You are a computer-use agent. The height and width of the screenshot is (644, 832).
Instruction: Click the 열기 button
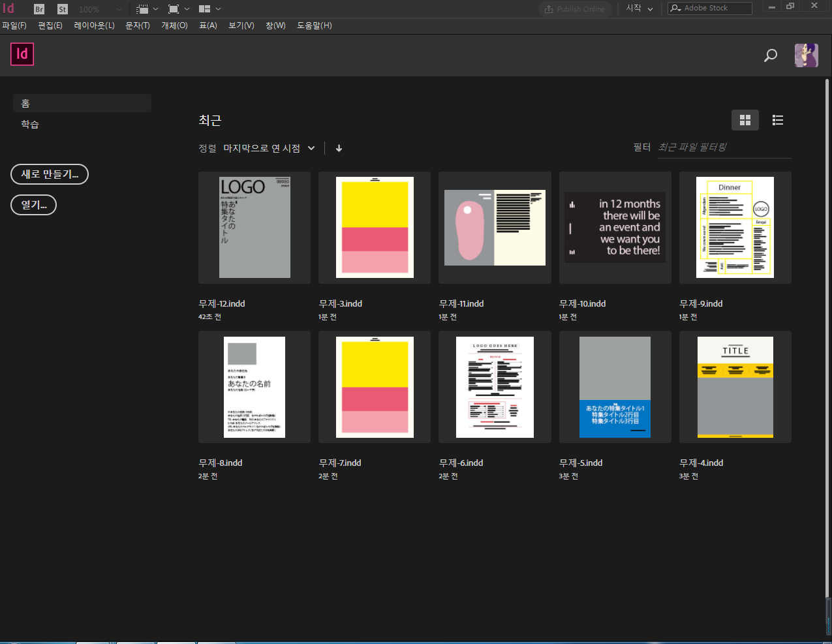[x=33, y=205]
